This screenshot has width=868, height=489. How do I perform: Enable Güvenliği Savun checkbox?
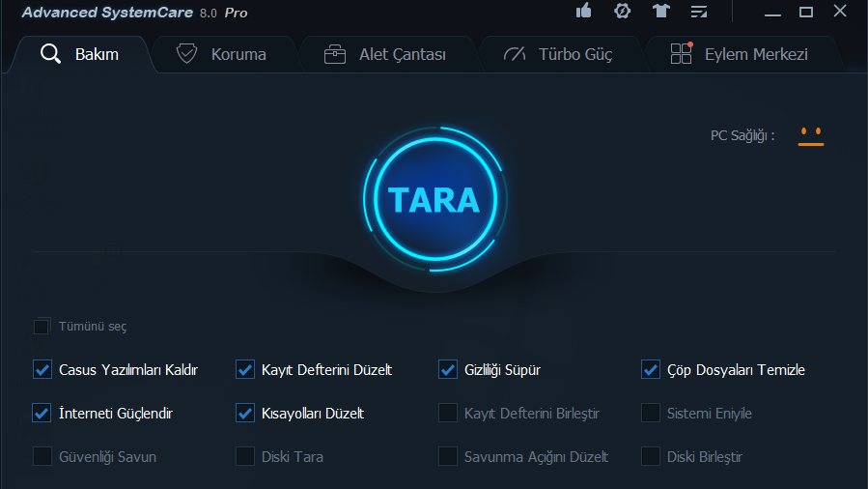point(42,456)
